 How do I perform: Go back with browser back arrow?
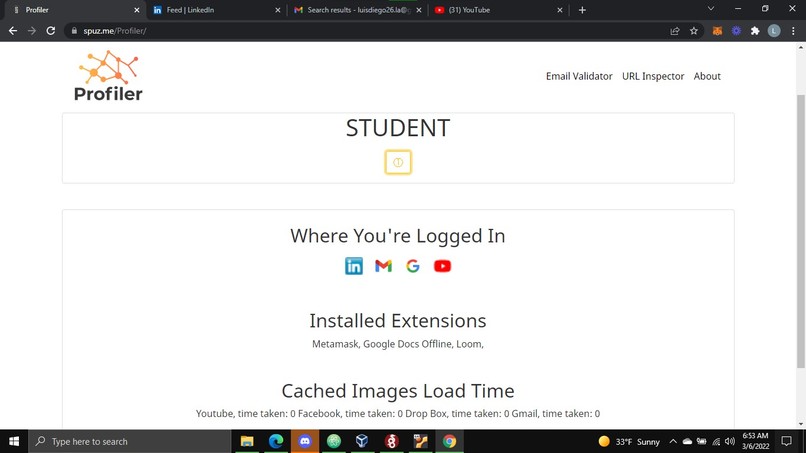point(13,31)
